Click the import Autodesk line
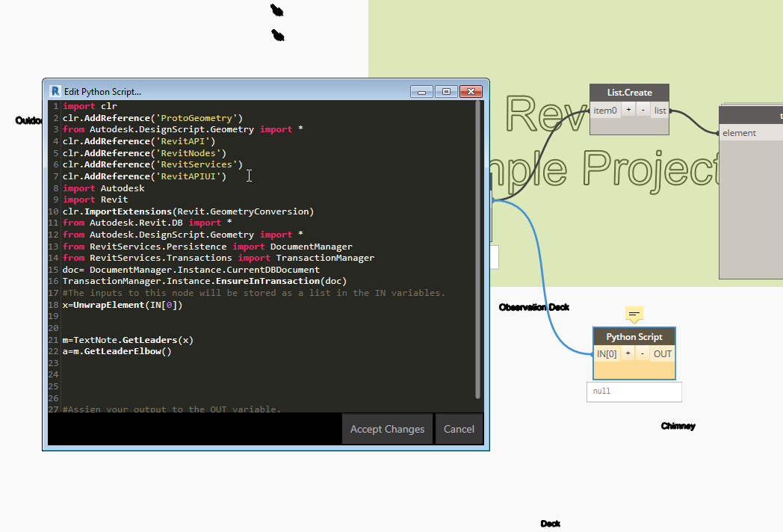This screenshot has width=783, height=532. pos(103,188)
